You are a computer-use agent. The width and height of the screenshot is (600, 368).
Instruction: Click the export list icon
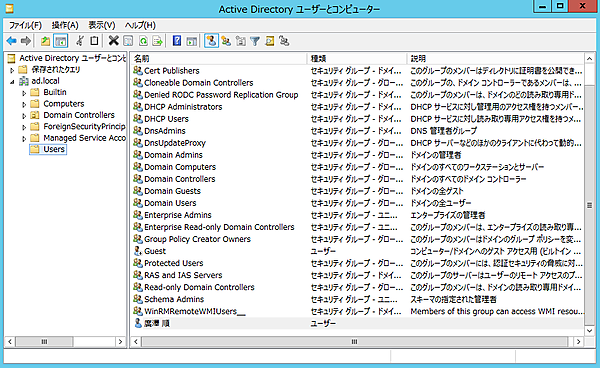pyautogui.click(x=157, y=41)
